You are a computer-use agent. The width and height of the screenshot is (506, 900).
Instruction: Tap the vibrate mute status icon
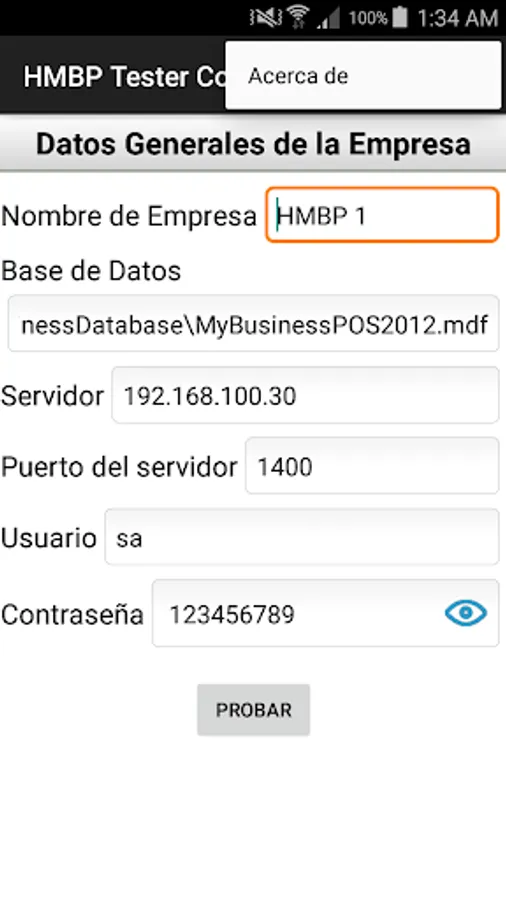tap(266, 17)
